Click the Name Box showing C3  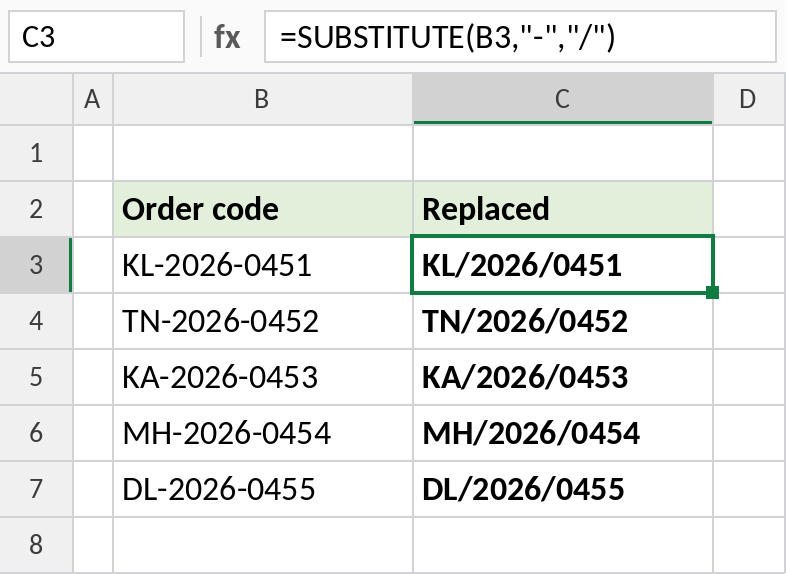click(x=96, y=37)
